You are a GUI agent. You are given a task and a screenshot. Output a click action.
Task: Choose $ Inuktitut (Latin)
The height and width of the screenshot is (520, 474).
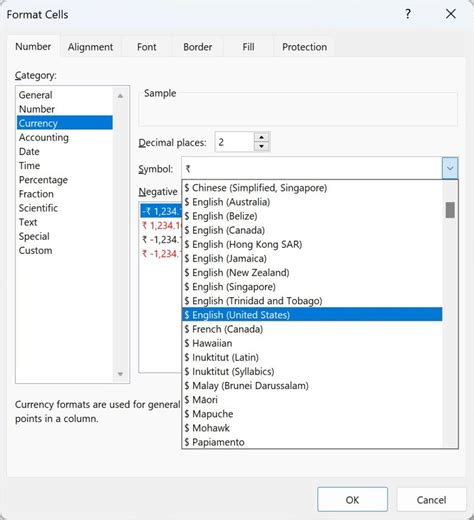pos(312,357)
